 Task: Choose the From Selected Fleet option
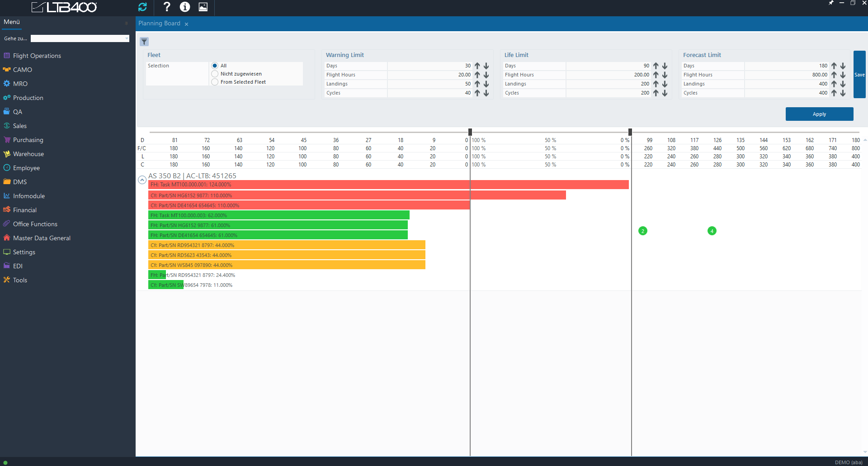[215, 82]
